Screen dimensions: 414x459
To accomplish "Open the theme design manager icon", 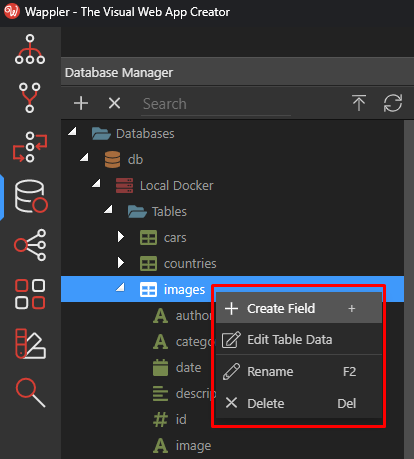I will [30, 343].
